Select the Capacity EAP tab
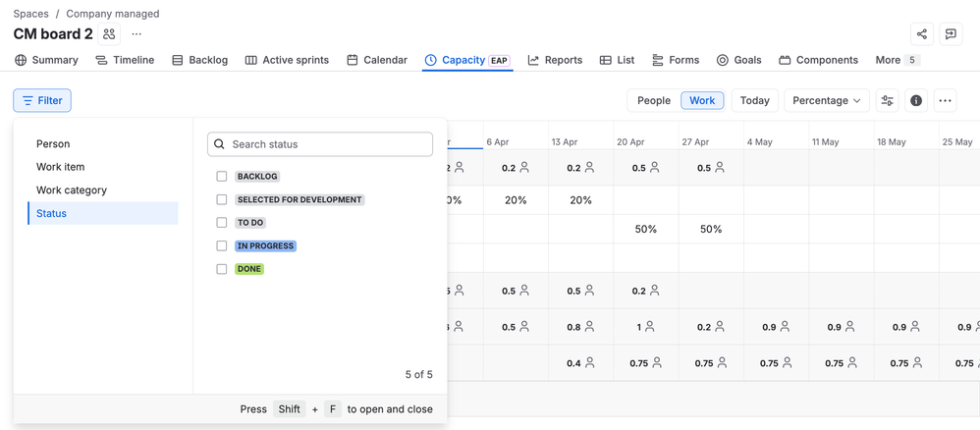 pyautogui.click(x=467, y=60)
